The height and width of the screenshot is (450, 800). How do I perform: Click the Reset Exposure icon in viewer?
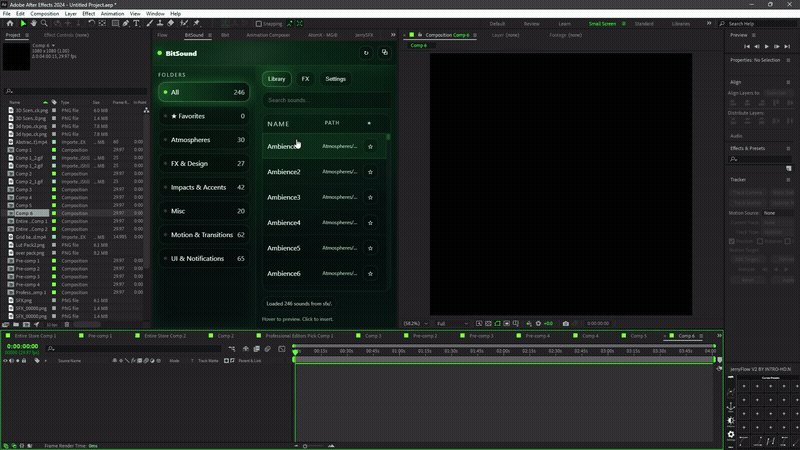click(538, 323)
